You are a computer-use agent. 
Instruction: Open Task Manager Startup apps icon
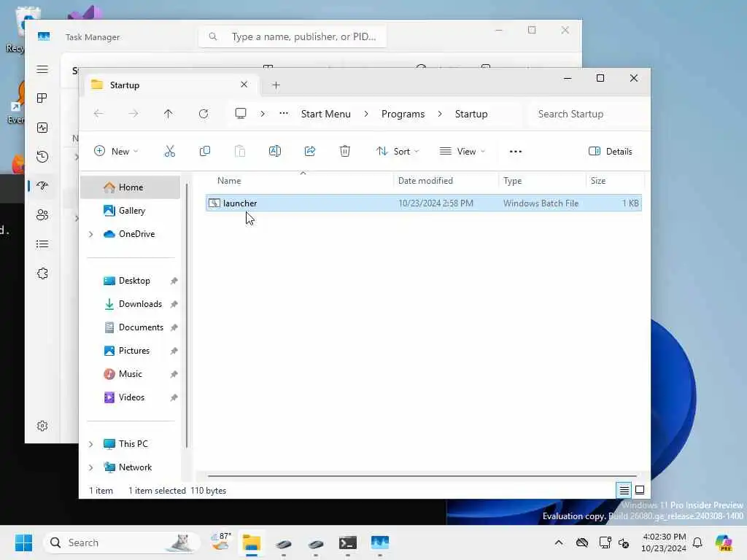(42, 186)
